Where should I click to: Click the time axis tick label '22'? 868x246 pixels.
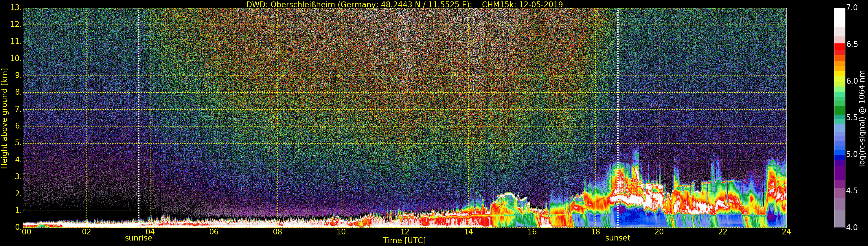point(723,232)
